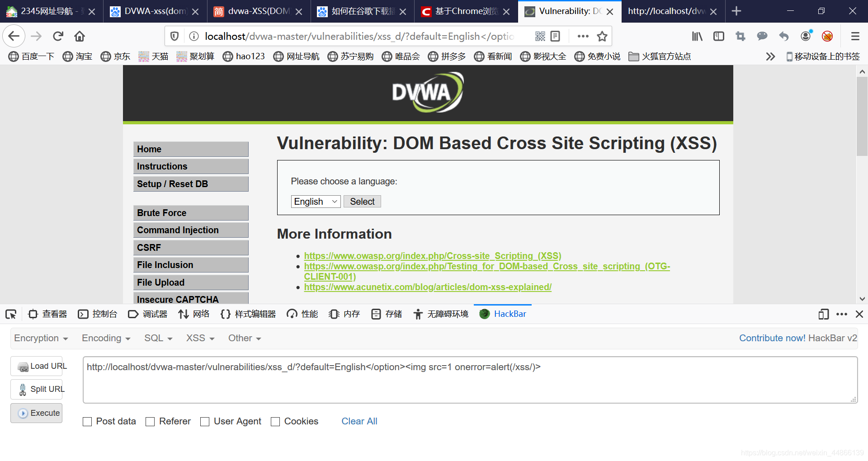Click the page vertical scrollbar thumb

tap(862, 117)
